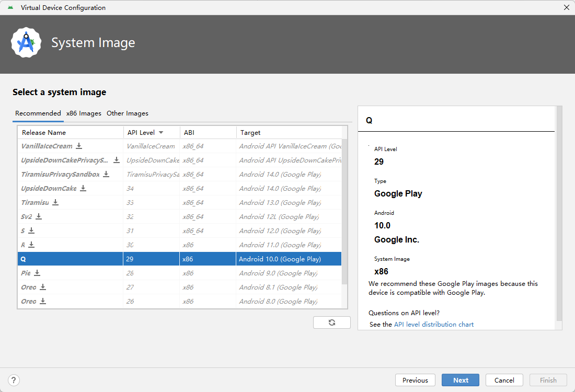The height and width of the screenshot is (392, 575).
Task: Download the R API 30 image
Action: coord(31,245)
